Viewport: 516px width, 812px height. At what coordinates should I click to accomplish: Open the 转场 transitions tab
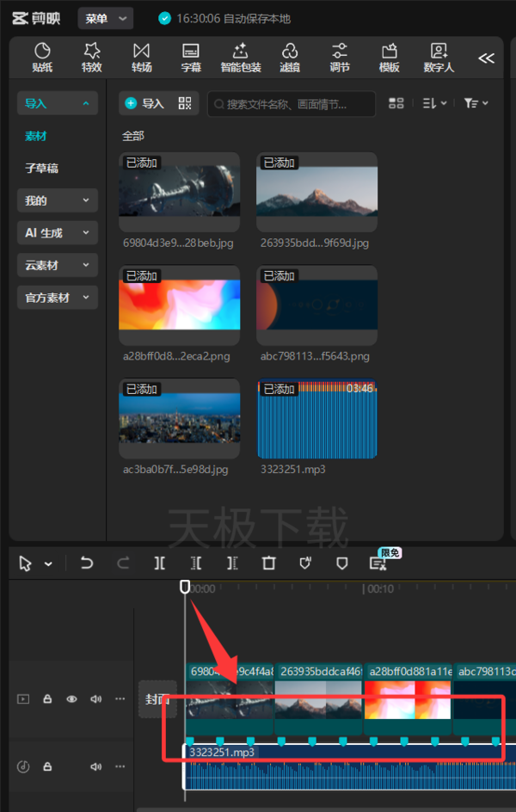pyautogui.click(x=141, y=58)
